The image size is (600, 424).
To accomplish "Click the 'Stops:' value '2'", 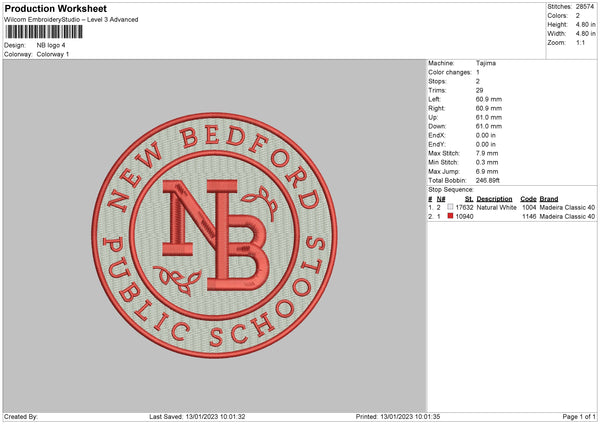I will coord(478,82).
